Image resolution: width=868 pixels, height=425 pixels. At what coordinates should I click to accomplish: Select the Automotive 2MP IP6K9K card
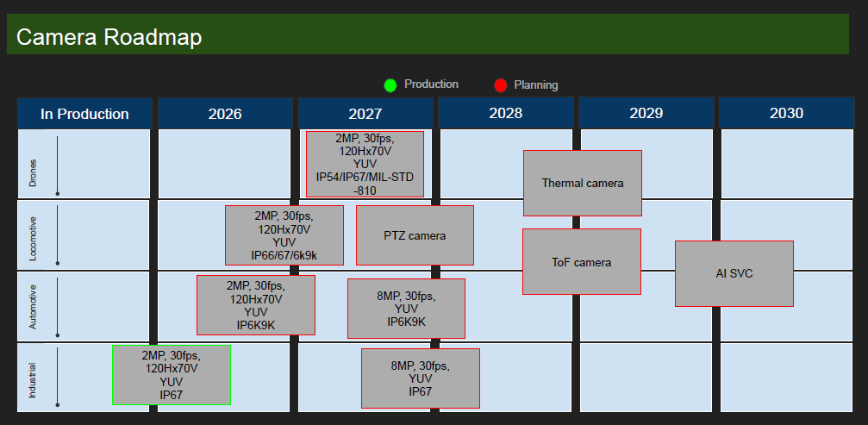tap(256, 305)
